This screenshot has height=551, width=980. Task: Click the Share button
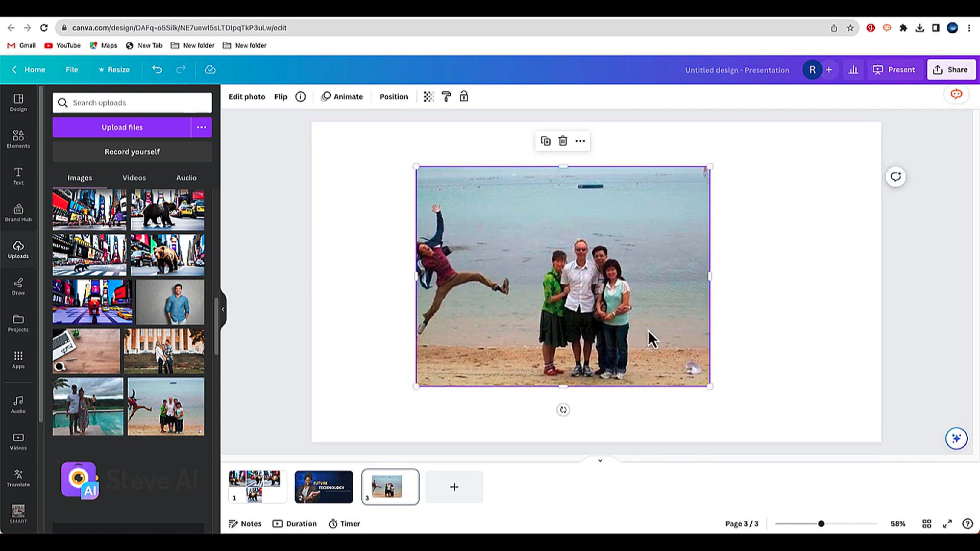point(951,69)
